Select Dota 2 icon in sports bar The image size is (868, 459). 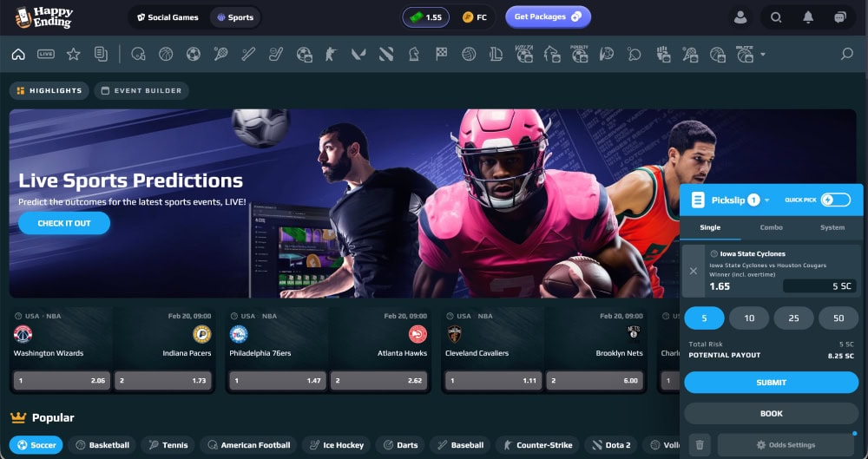386,55
